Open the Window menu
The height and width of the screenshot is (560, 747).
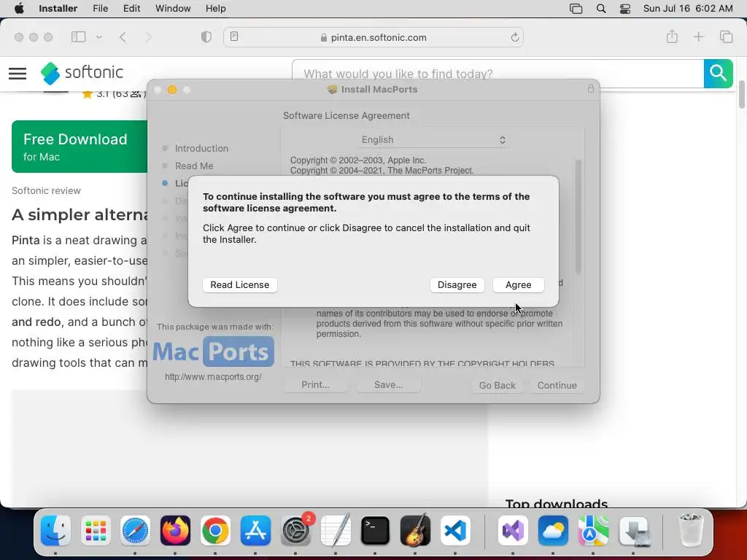[173, 9]
